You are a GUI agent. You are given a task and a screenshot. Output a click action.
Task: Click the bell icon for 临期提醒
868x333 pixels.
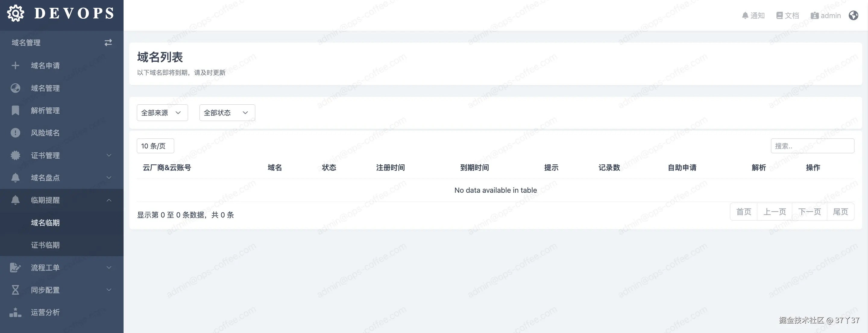tap(15, 200)
